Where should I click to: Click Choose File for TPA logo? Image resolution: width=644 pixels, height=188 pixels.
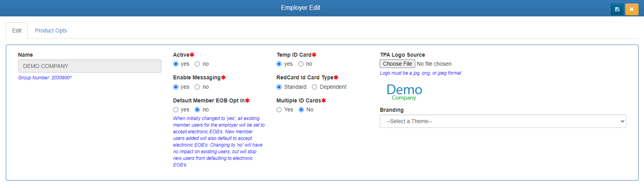[x=397, y=64]
